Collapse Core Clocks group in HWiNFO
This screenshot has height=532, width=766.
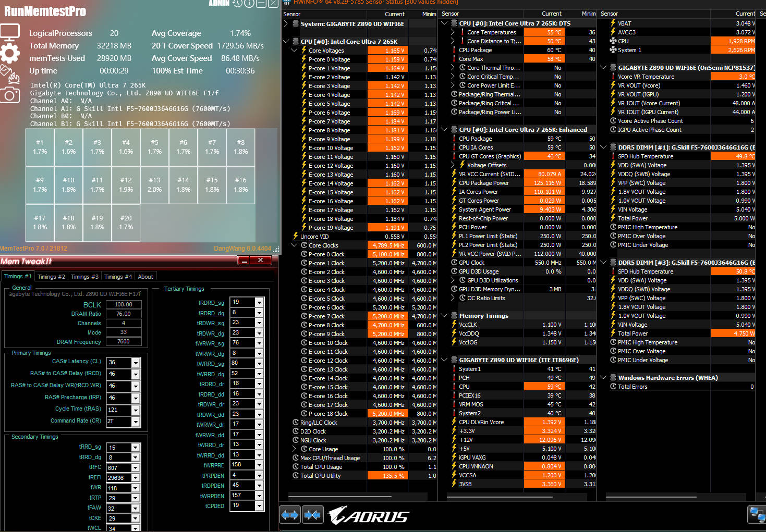[294, 245]
